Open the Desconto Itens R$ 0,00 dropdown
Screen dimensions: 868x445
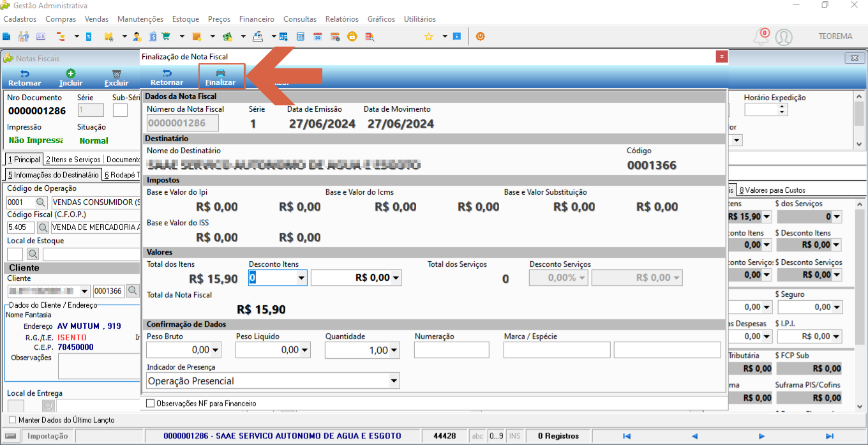396,278
